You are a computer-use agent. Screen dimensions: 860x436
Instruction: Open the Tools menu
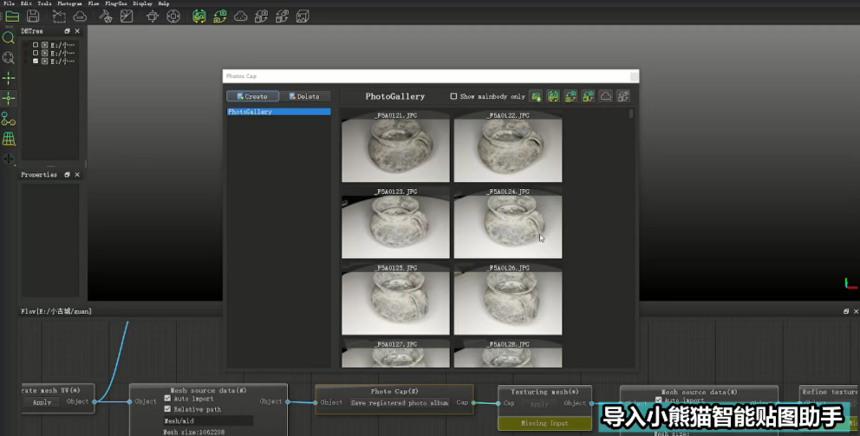click(44, 3)
